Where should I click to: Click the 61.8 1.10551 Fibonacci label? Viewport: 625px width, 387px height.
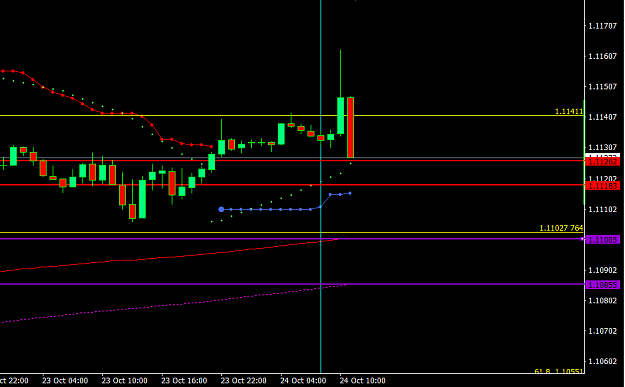559,371
